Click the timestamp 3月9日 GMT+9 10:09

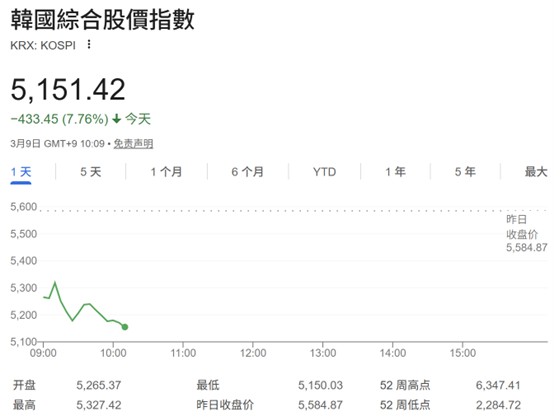point(57,144)
